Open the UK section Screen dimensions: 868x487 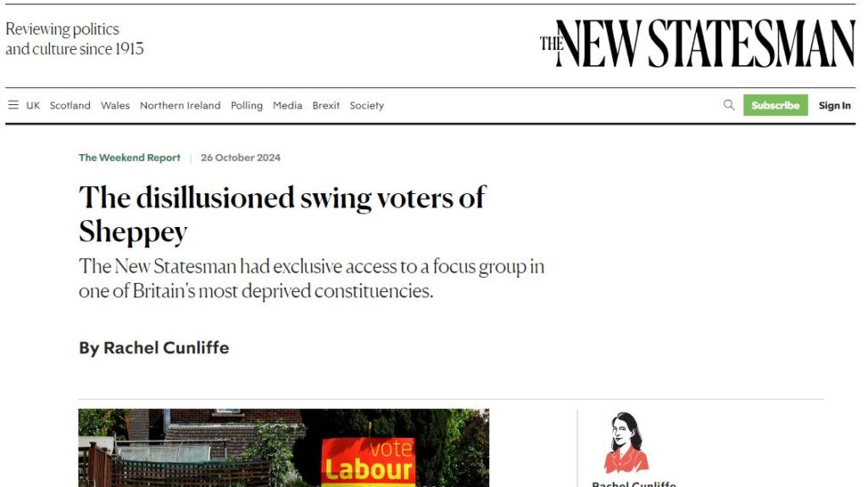click(33, 106)
